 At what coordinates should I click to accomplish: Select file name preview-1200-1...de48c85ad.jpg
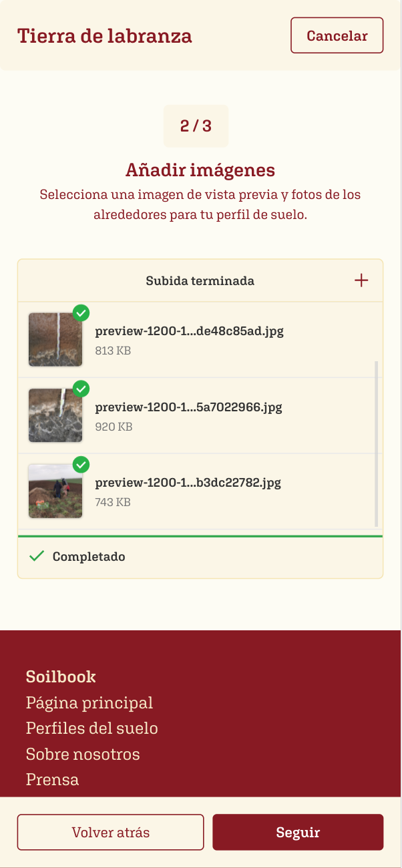tap(189, 331)
